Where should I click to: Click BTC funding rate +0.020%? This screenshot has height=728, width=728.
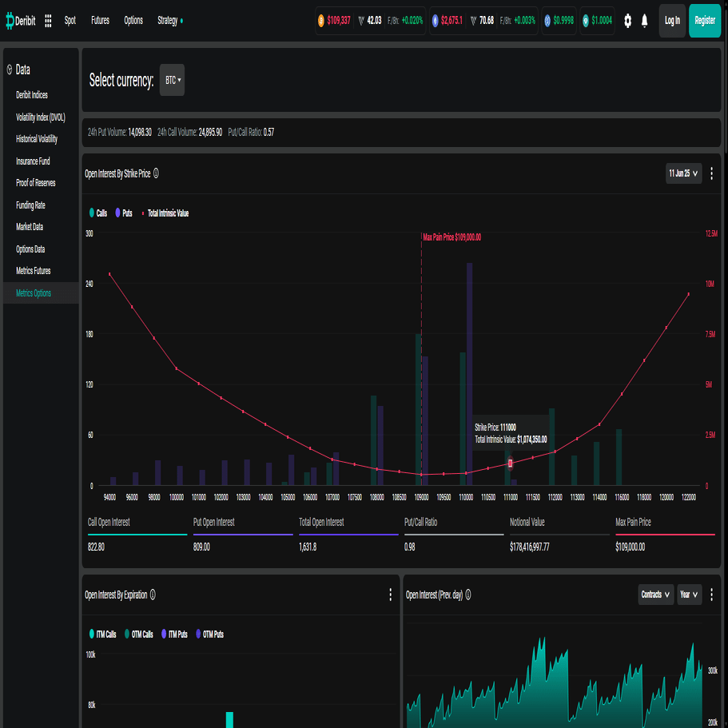(x=412, y=21)
